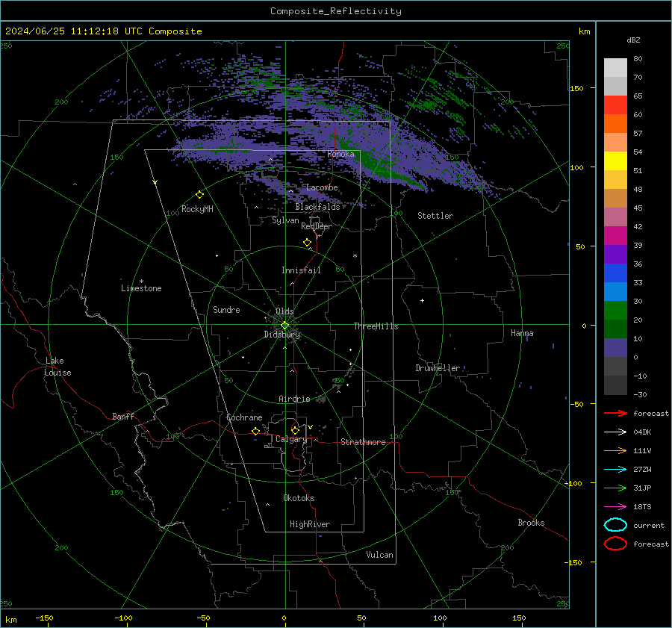Screen dimensions: 672x628
Task: Click the Cochrane city label
Action: 244,417
